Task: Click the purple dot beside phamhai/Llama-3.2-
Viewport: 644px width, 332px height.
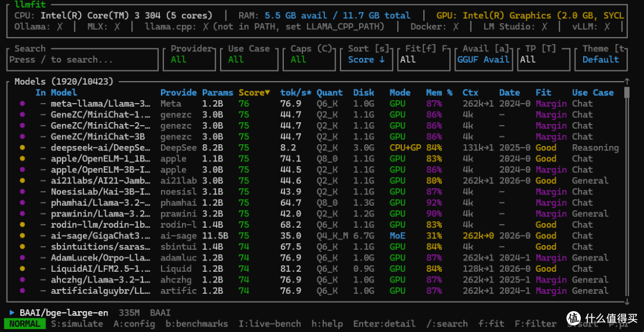Action: coord(23,203)
